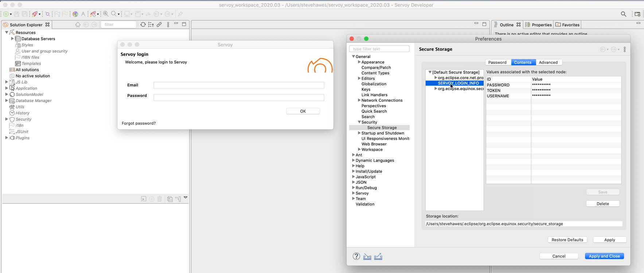
Task: Cancel the Preferences dialog
Action: pyautogui.click(x=559, y=256)
